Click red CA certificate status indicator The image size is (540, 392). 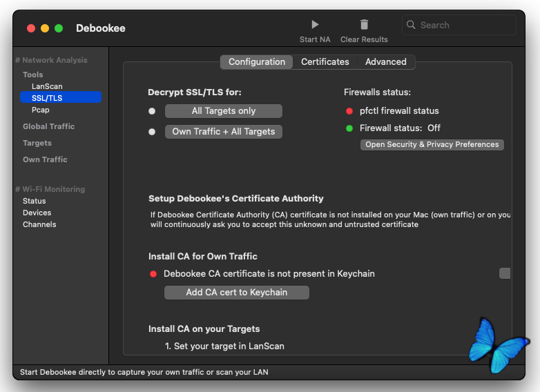153,274
